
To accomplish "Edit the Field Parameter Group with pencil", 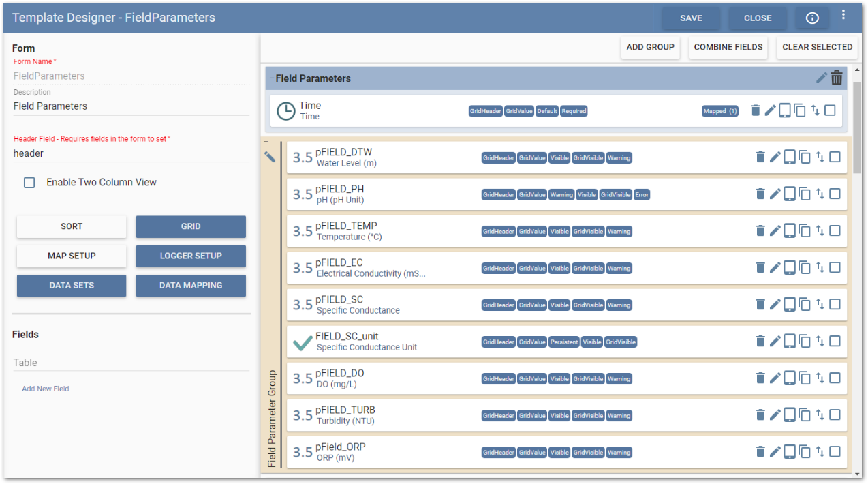I will pyautogui.click(x=270, y=157).
